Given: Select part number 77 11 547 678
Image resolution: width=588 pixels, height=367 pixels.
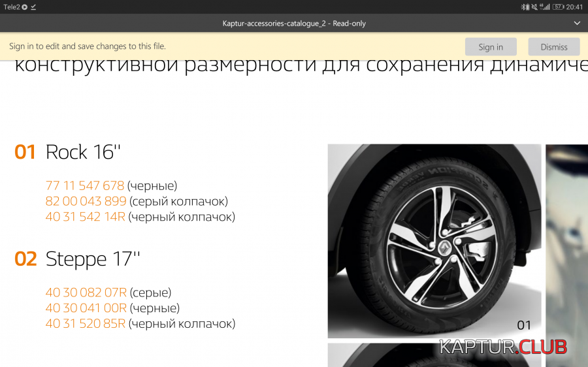Looking at the screenshot, I should point(85,185).
